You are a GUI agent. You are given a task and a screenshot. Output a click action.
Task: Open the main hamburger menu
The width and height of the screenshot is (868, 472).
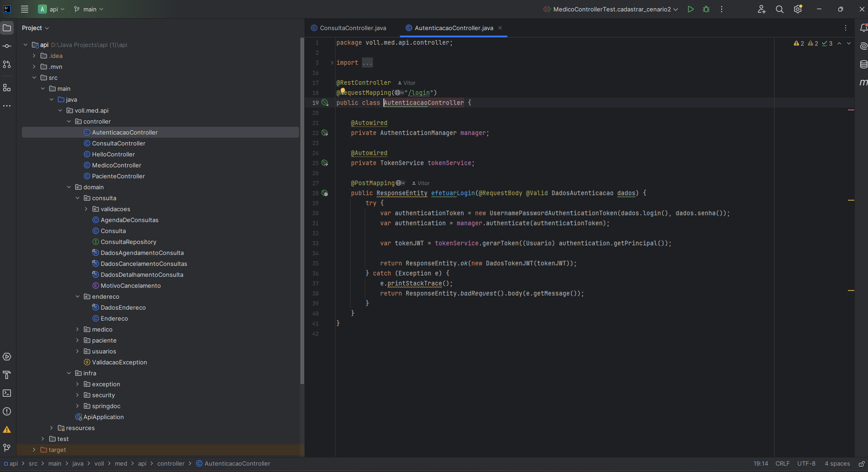click(x=25, y=9)
